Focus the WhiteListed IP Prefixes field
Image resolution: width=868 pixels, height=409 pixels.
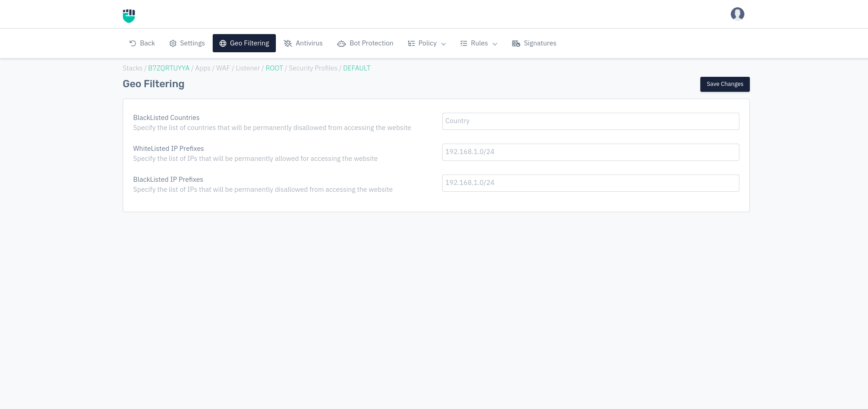click(x=590, y=152)
